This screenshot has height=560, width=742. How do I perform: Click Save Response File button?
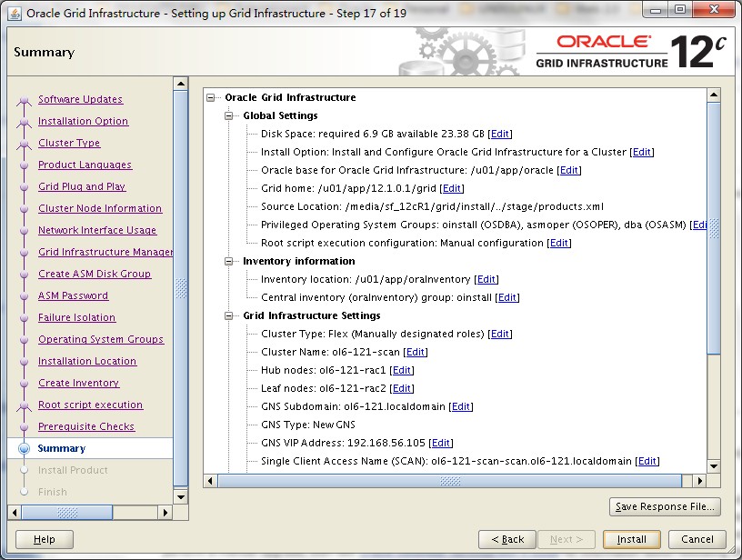tap(665, 506)
